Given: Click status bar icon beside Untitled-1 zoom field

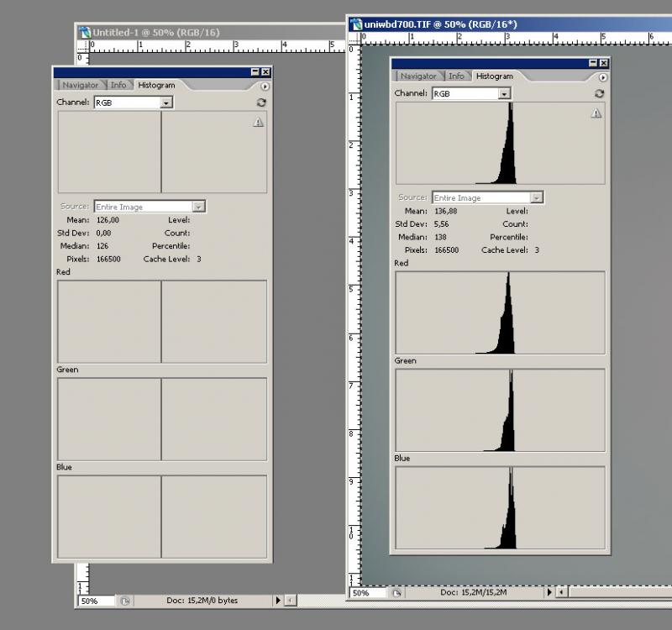Looking at the screenshot, I should [124, 601].
